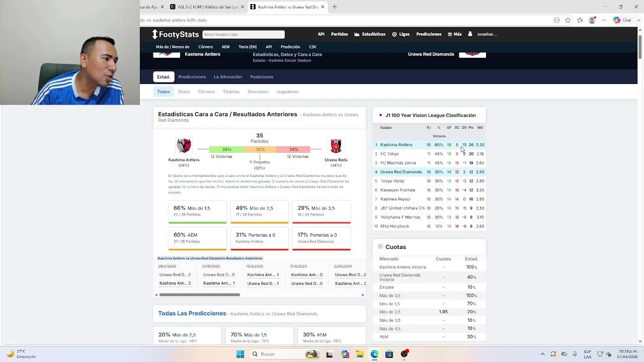The width and height of the screenshot is (644, 362).
Task: Open Microsoft Edge from the taskbar
Action: pyautogui.click(x=375, y=354)
